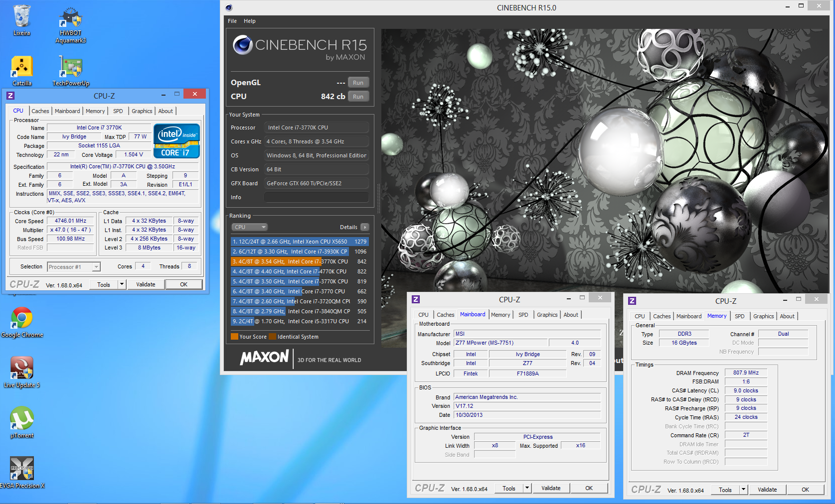The height and width of the screenshot is (504, 835).
Task: Click Validate in the CPU tab CPU-Z window
Action: pyautogui.click(x=146, y=284)
